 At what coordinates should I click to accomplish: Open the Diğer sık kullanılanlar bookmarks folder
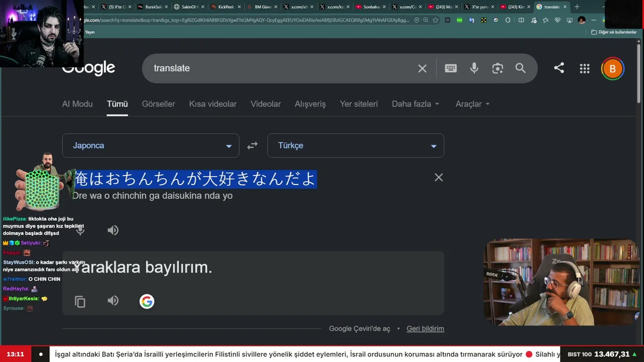point(614,32)
